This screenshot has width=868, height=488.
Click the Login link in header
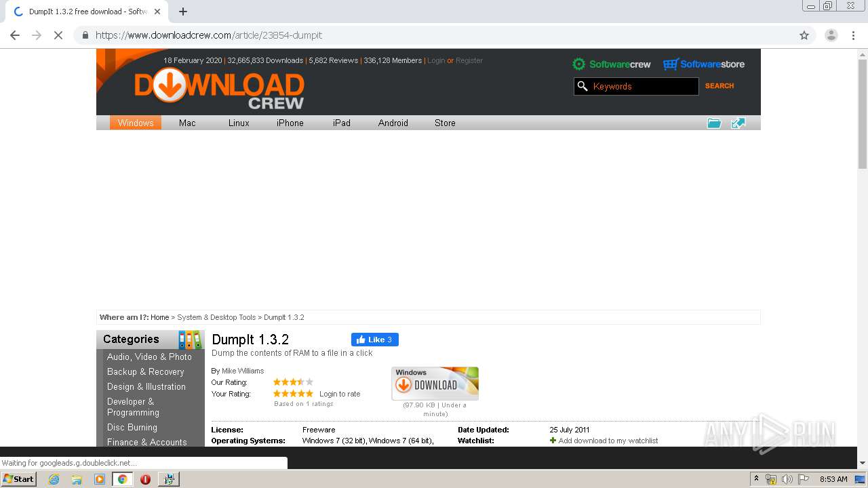pos(436,60)
